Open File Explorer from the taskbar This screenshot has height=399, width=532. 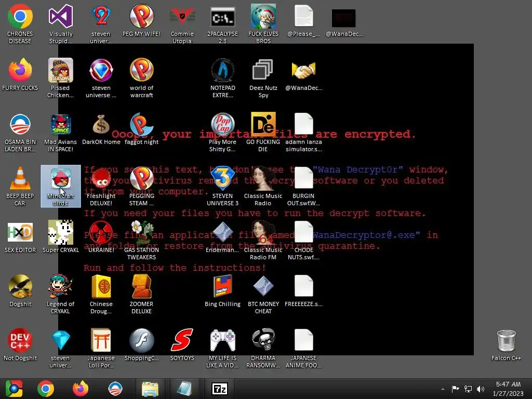point(150,389)
